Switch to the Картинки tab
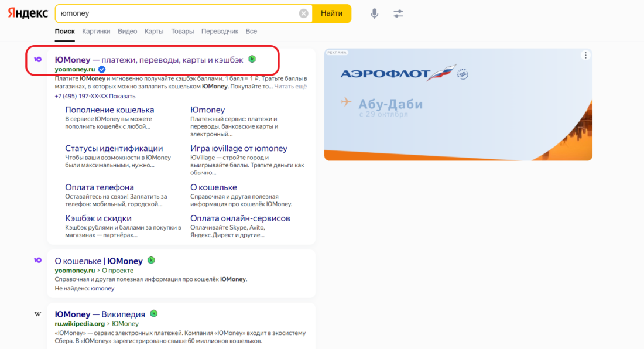644x349 pixels. 96,32
